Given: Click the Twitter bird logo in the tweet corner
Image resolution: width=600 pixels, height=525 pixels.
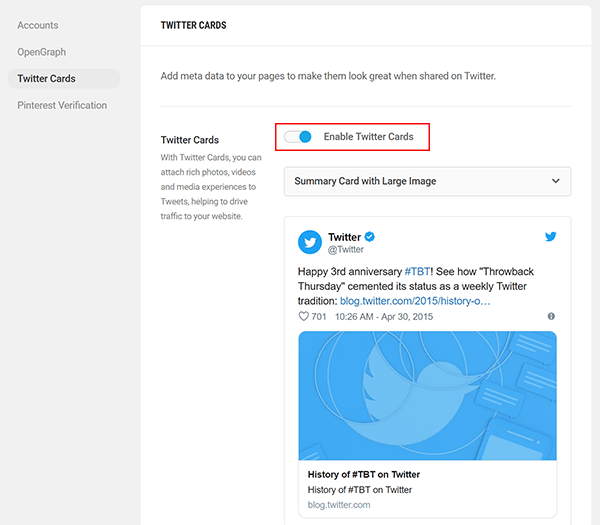Looking at the screenshot, I should coord(551,236).
